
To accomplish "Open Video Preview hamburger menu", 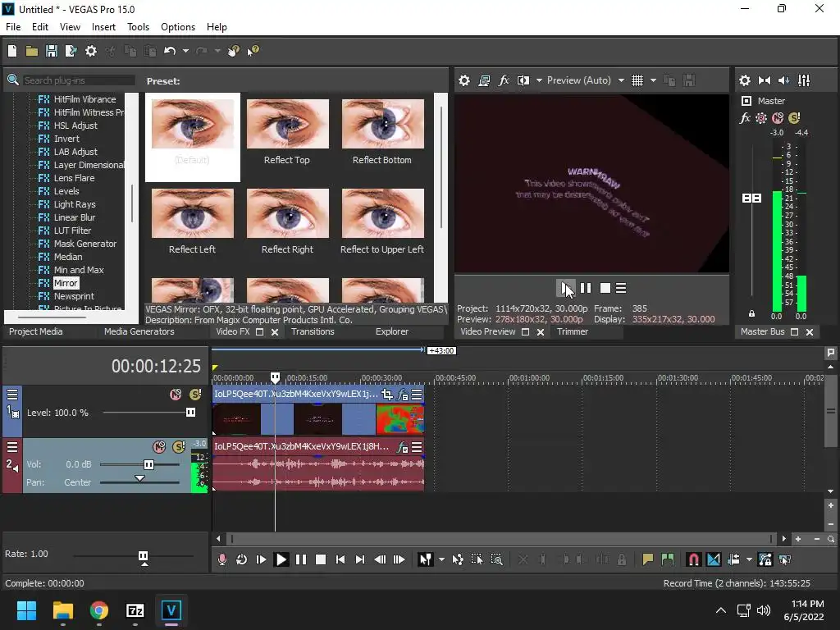I will coord(621,288).
